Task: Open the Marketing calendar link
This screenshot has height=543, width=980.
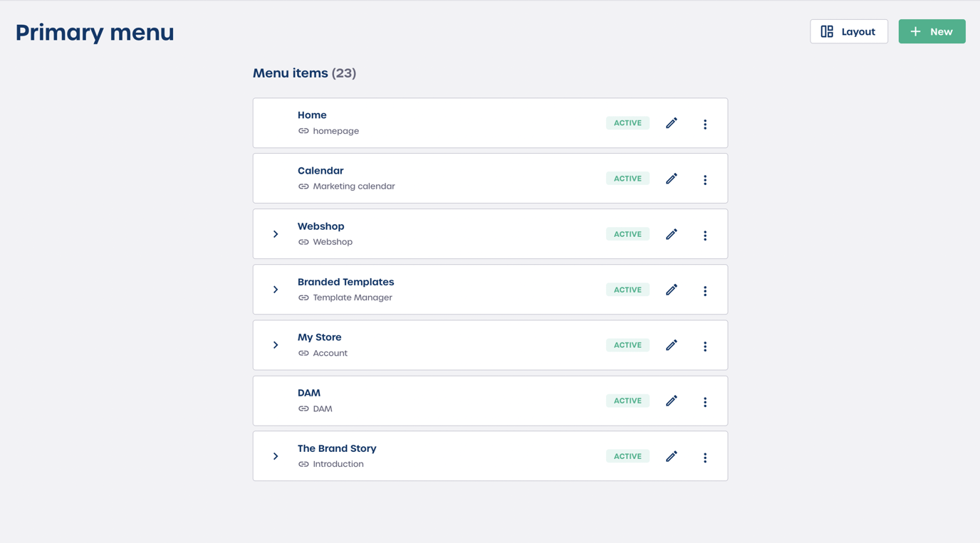Action: point(353,186)
